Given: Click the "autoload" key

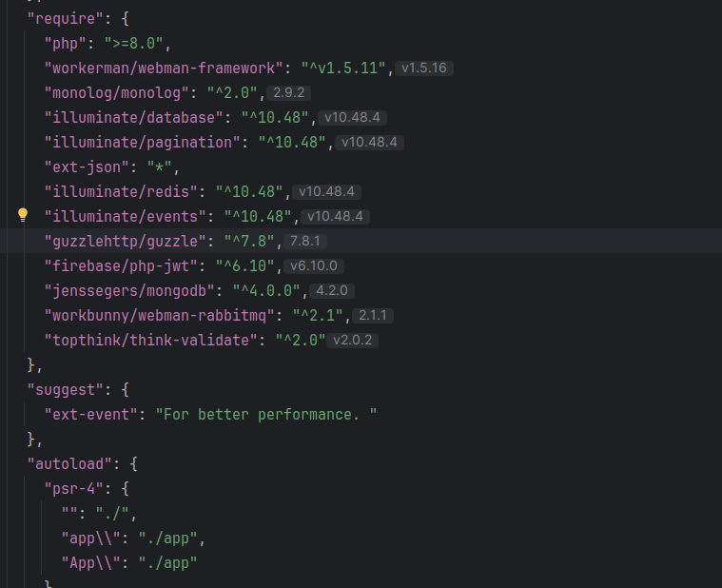Looking at the screenshot, I should point(70,464).
